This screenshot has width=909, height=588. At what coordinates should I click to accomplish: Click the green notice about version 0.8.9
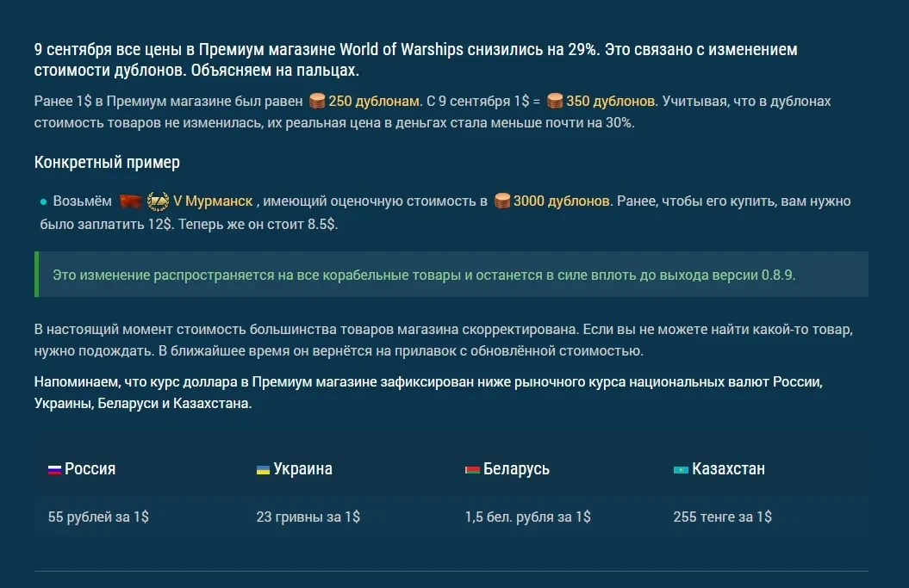pyautogui.click(x=423, y=275)
